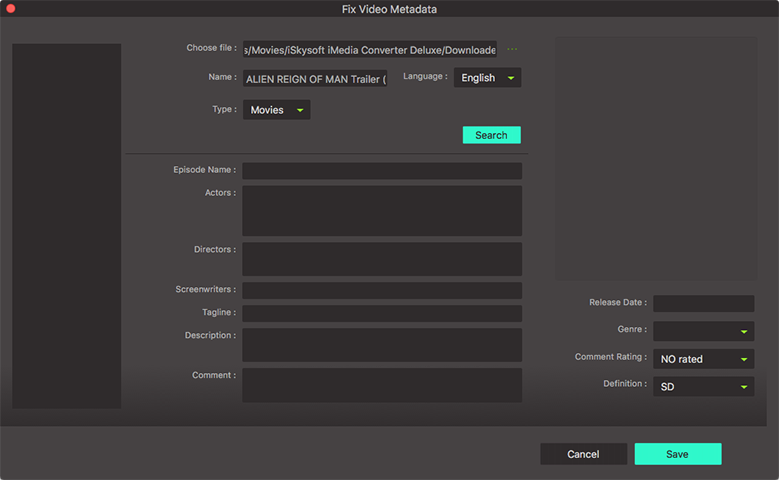This screenshot has width=779, height=480.
Task: Click inside the Actors text area
Action: click(x=381, y=210)
